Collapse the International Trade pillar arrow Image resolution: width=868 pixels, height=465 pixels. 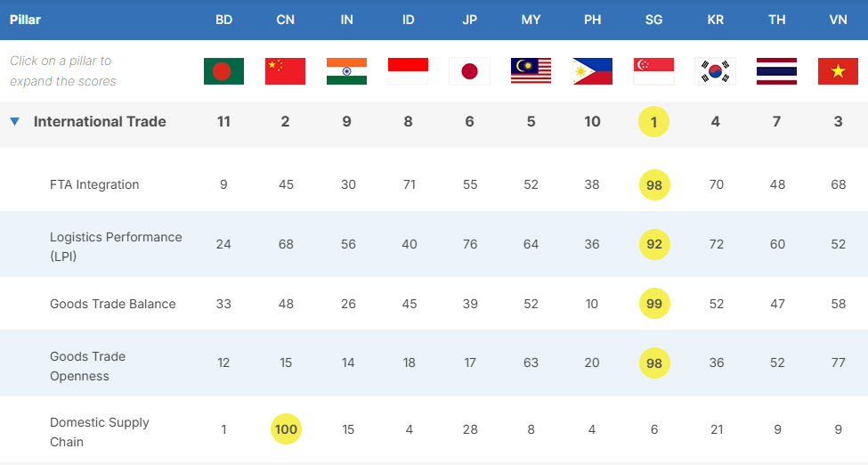point(14,122)
